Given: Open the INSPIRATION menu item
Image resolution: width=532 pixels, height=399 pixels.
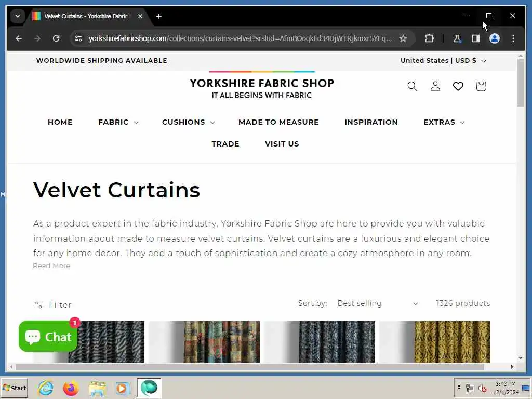Looking at the screenshot, I should (371, 122).
